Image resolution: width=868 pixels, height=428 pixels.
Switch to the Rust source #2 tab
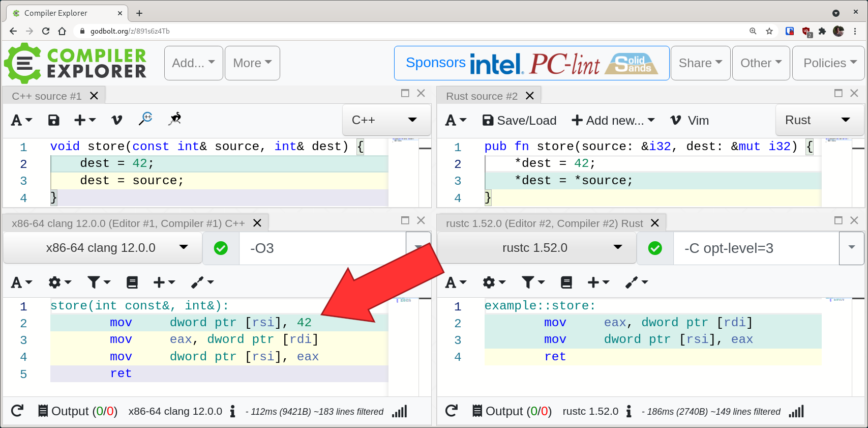tap(482, 96)
